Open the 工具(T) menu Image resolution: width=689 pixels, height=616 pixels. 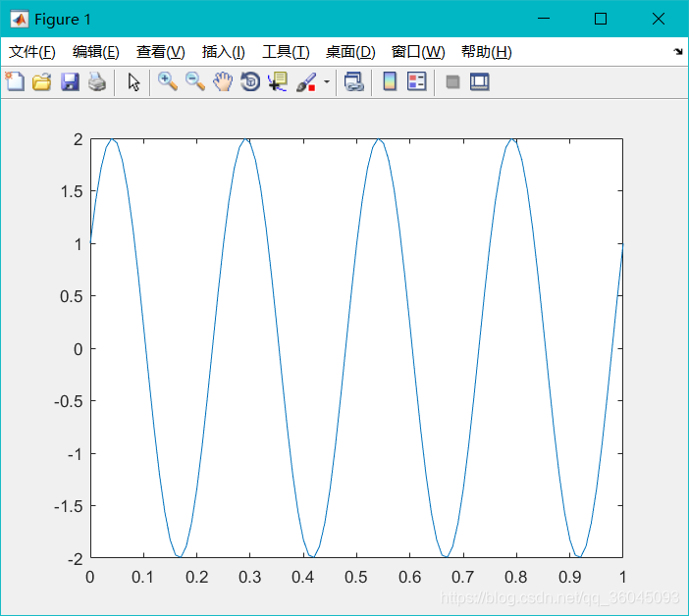(x=286, y=52)
